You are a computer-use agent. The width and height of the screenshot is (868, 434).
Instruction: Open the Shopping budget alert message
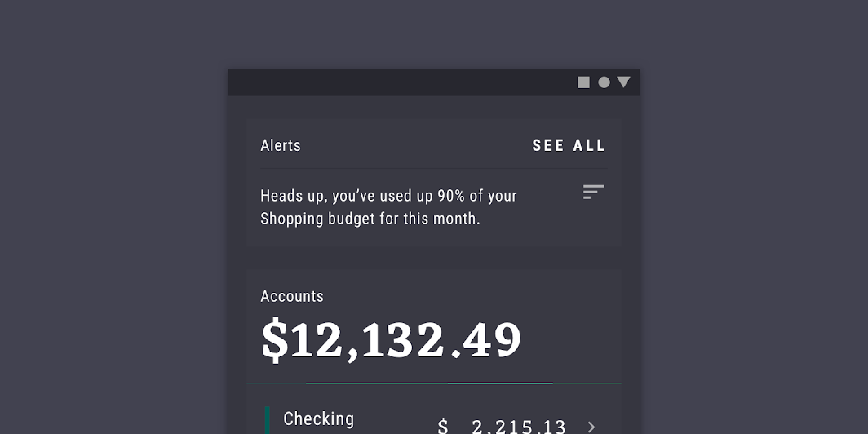click(x=388, y=207)
